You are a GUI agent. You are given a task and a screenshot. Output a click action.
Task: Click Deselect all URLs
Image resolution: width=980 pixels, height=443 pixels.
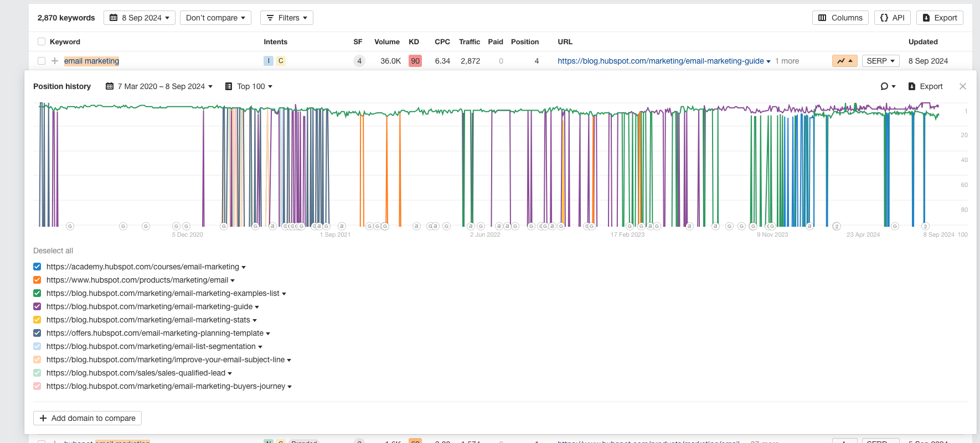click(53, 251)
